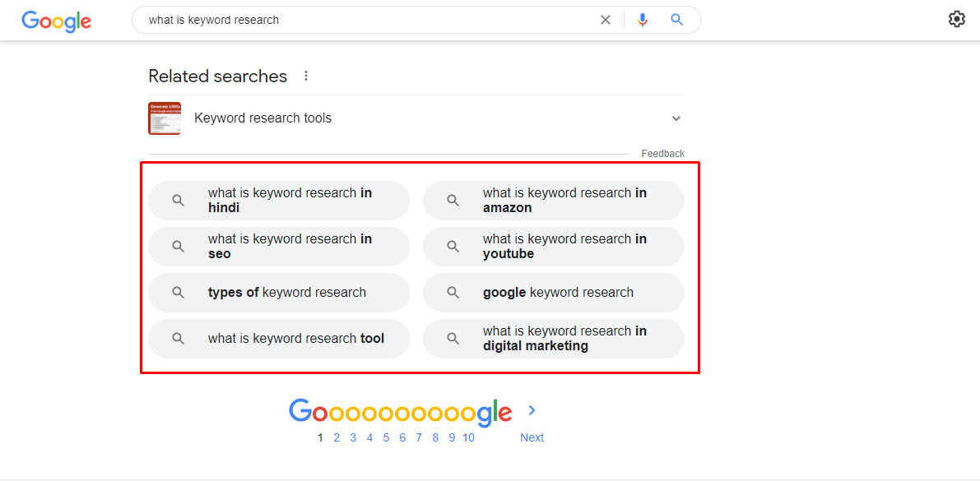This screenshot has width=980, height=481.
Task: Click the Keyword research tools thumbnail
Action: (165, 118)
